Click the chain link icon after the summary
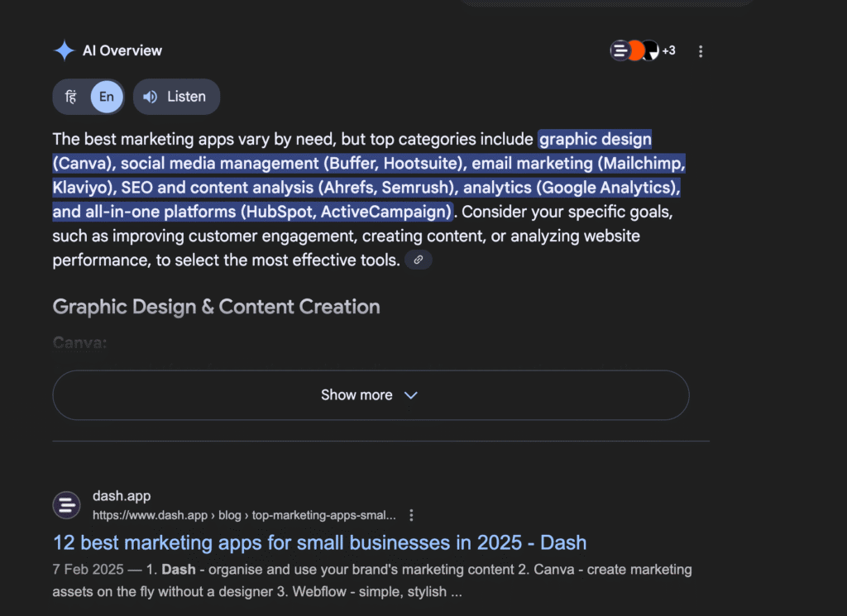The width and height of the screenshot is (847, 616). tap(419, 260)
